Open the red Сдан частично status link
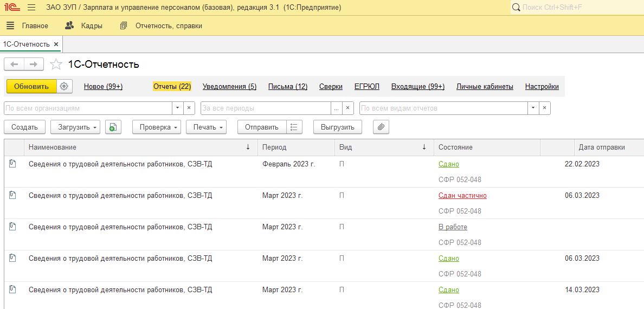Image resolution: width=644 pixels, height=309 pixels. click(462, 196)
